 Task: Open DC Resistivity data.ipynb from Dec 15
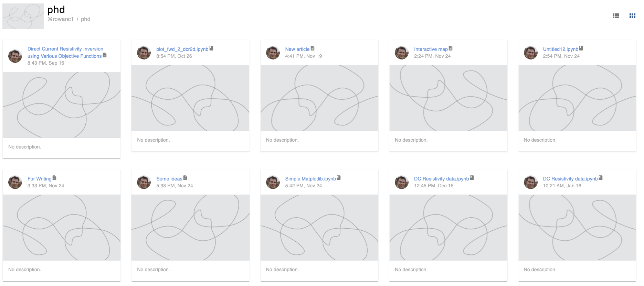441,179
